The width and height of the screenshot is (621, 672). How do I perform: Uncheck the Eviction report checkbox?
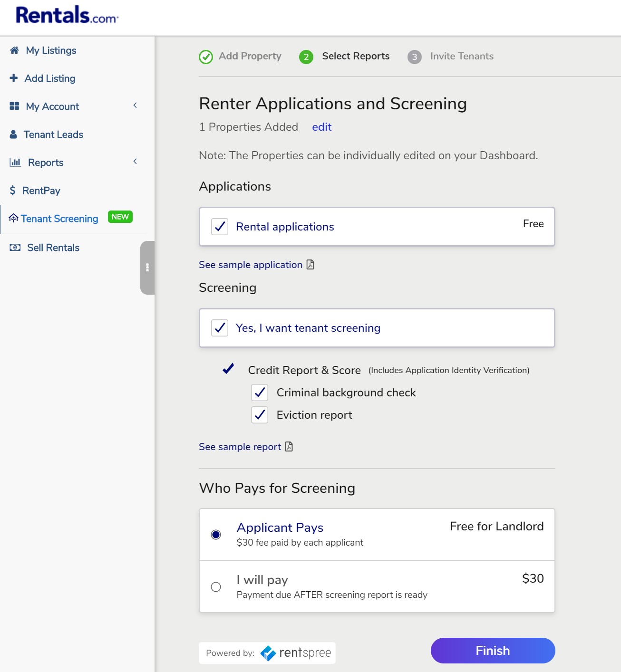[260, 415]
